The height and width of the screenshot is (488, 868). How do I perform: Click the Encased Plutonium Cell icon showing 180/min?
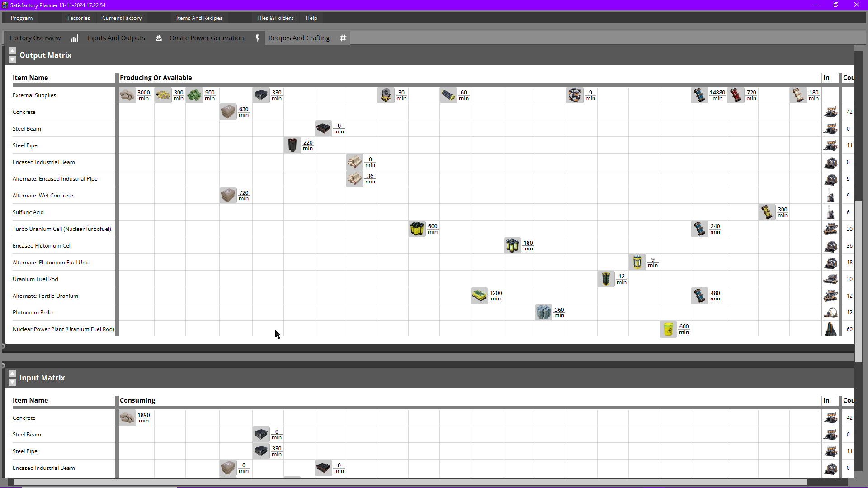512,245
